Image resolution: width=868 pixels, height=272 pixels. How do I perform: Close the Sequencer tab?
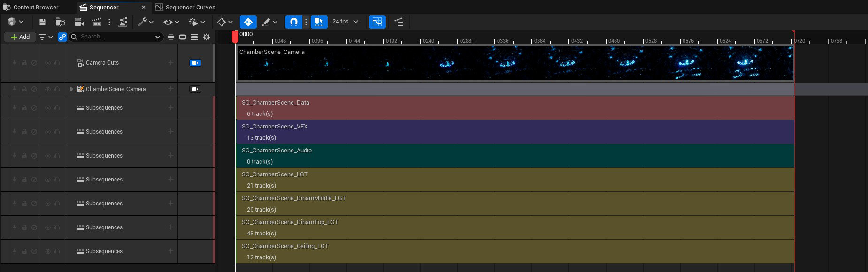pos(144,8)
